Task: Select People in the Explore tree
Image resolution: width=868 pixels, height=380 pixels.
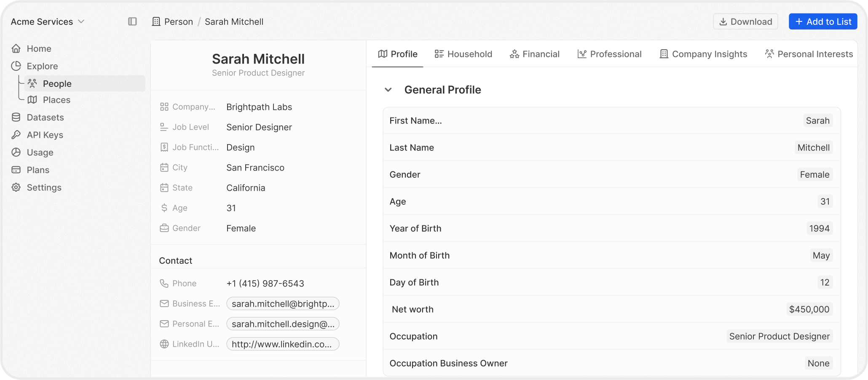Action: (x=57, y=84)
